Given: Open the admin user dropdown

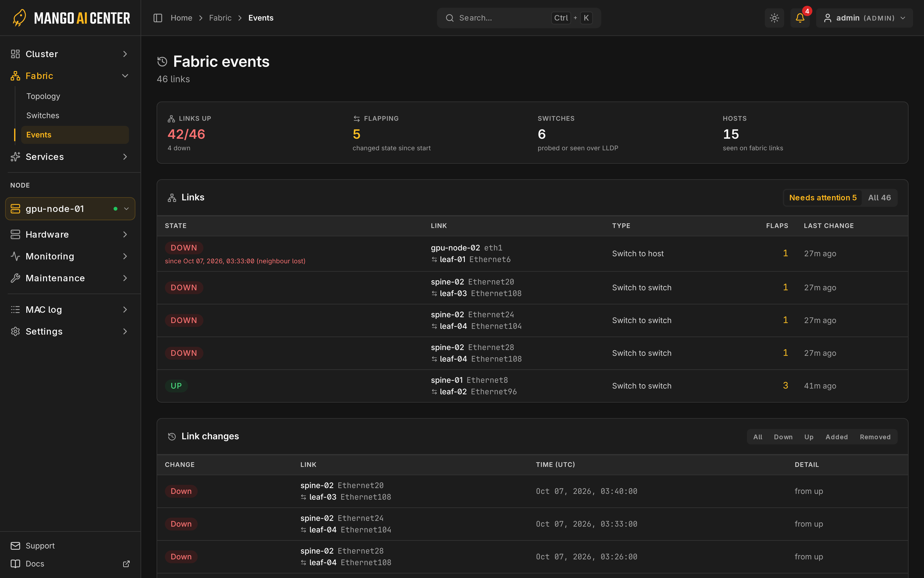Looking at the screenshot, I should coord(865,18).
